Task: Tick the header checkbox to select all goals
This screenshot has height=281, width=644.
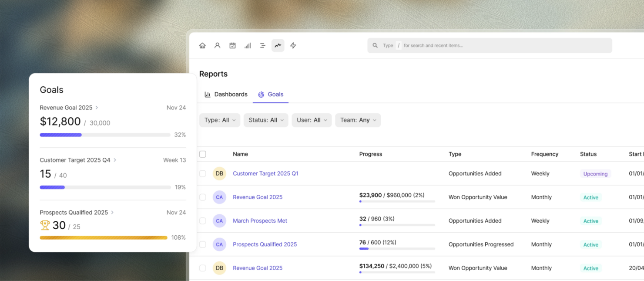Action: click(202, 154)
